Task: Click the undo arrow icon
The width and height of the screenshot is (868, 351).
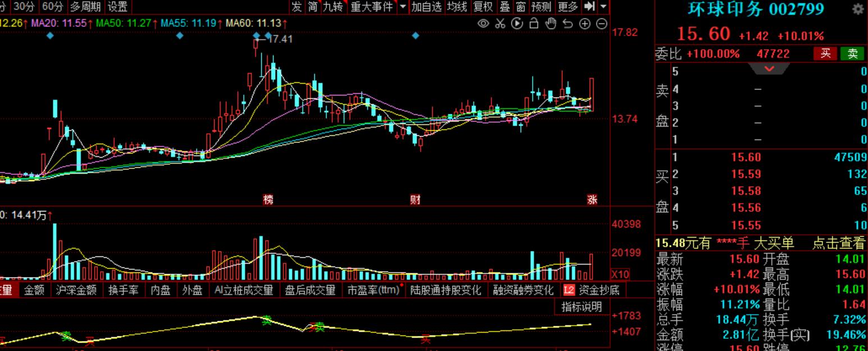Action: 568,24
